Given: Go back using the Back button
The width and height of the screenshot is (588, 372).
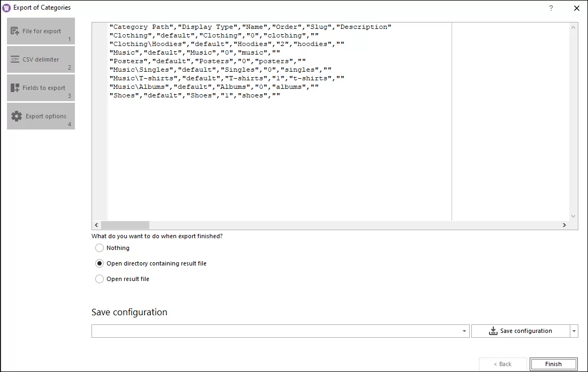Looking at the screenshot, I should tap(503, 364).
